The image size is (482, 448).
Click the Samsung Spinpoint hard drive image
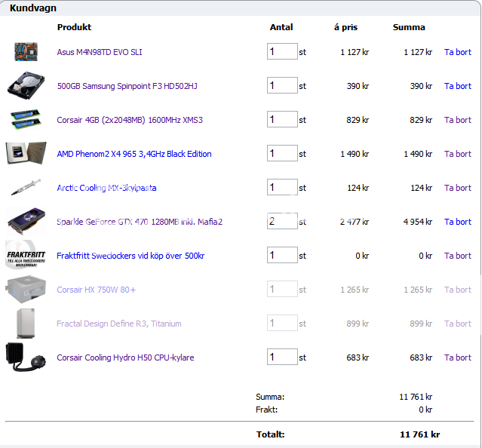pos(25,85)
